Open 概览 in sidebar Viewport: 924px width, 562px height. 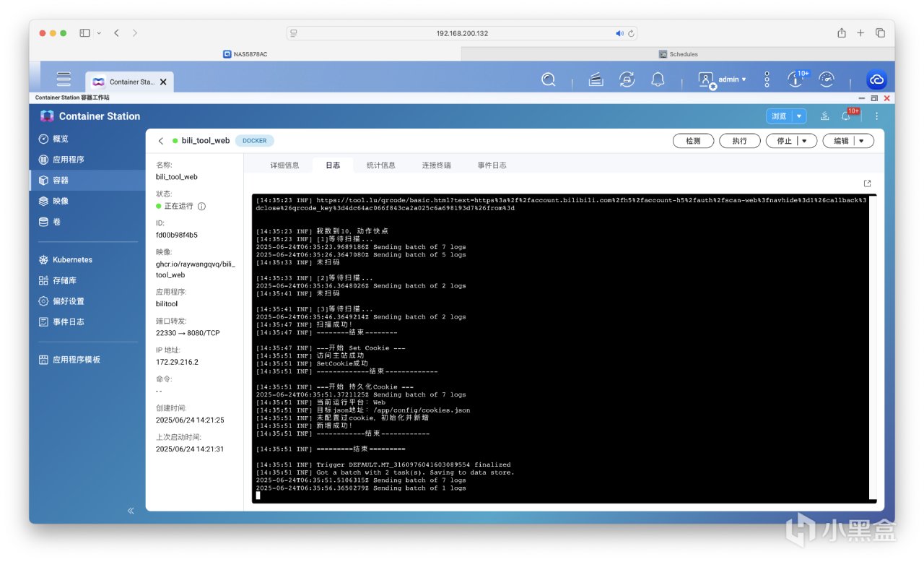(87, 139)
